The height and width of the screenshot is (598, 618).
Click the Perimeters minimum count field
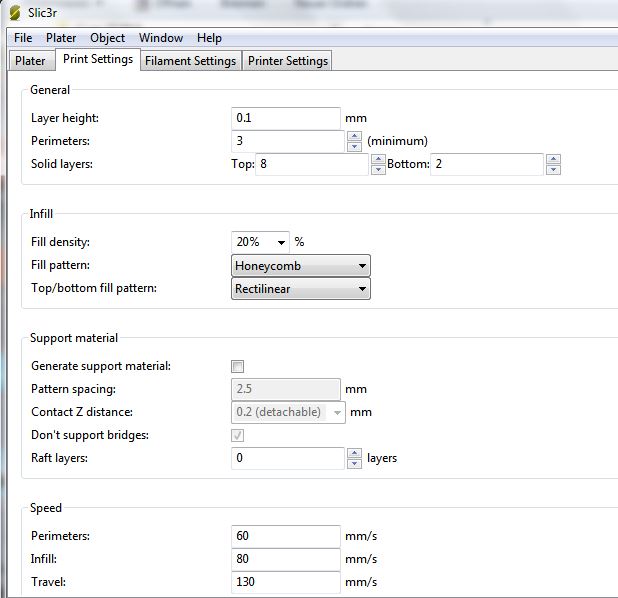[288, 141]
